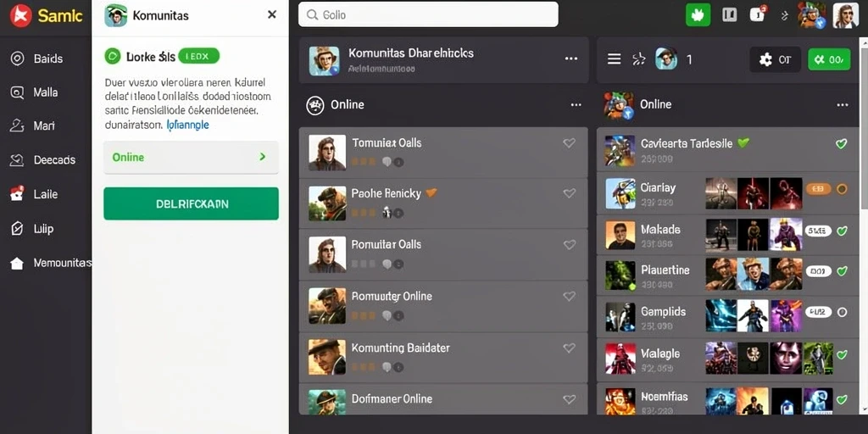Toggle Ciariay orange circle indicator
Image resolution: width=868 pixels, height=434 pixels.
(x=842, y=189)
